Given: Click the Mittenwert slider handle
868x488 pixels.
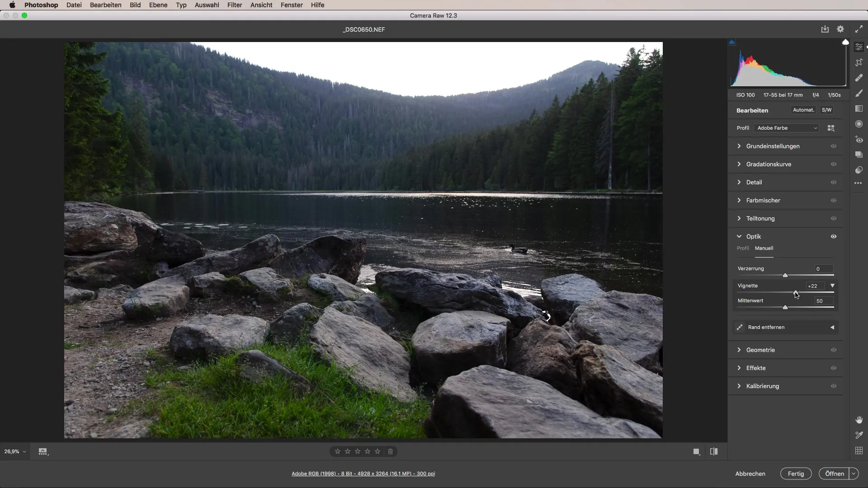Looking at the screenshot, I should click(785, 307).
